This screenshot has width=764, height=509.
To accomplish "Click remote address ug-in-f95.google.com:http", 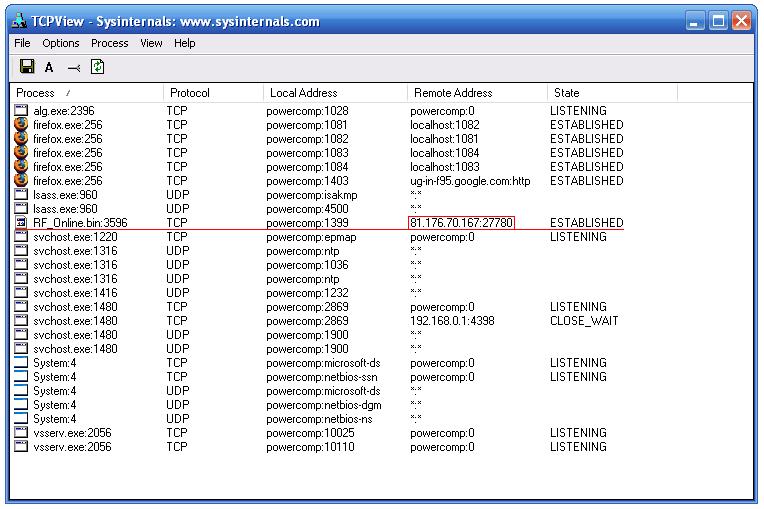I will coord(470,181).
